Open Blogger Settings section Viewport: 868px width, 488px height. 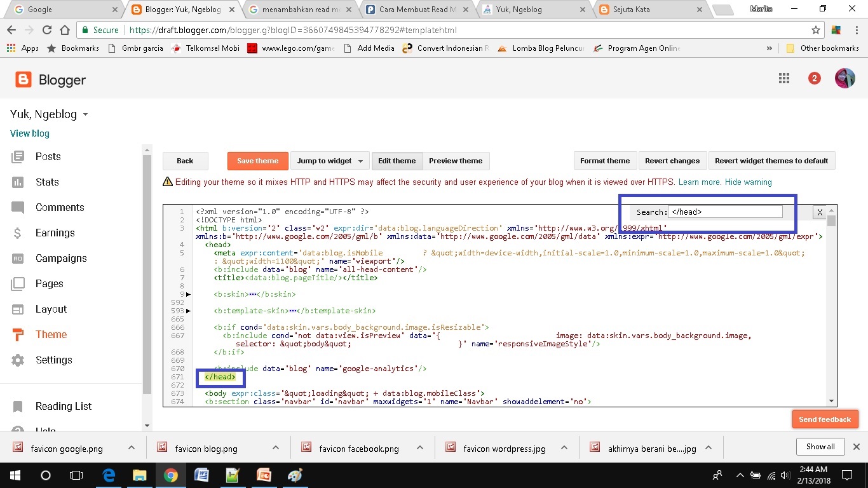pyautogui.click(x=54, y=360)
